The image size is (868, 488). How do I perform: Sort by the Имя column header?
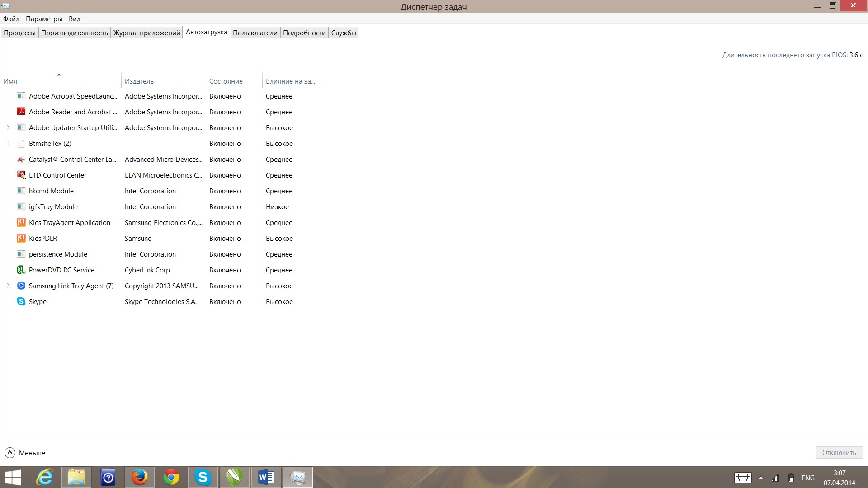pos(61,80)
